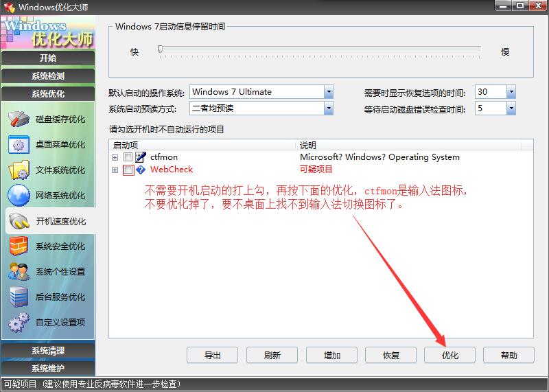Select 网络系统优化 in sidebar
The image size is (549, 392).
pos(60,196)
